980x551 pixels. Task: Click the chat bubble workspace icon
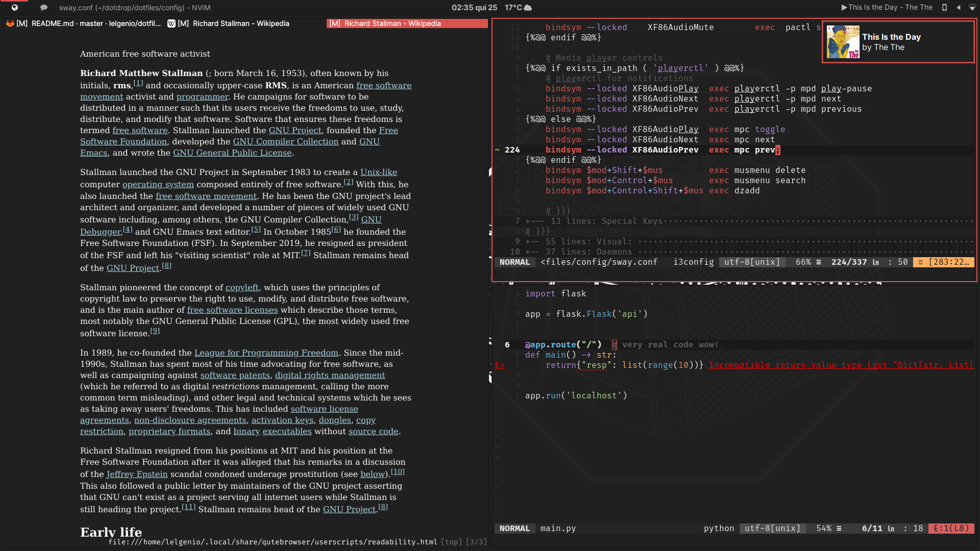point(44,8)
